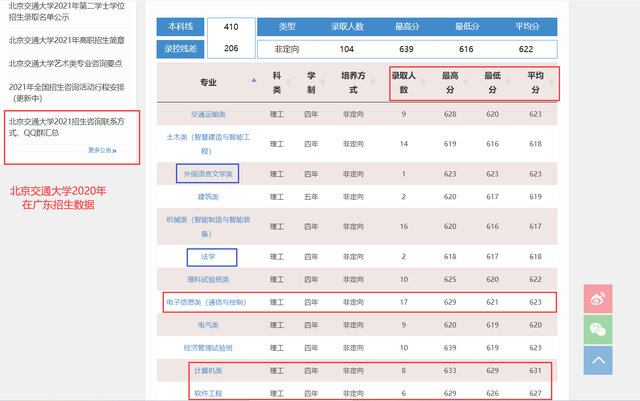Click the 本科线 label button
The width and height of the screenshot is (640, 401).
click(x=180, y=27)
